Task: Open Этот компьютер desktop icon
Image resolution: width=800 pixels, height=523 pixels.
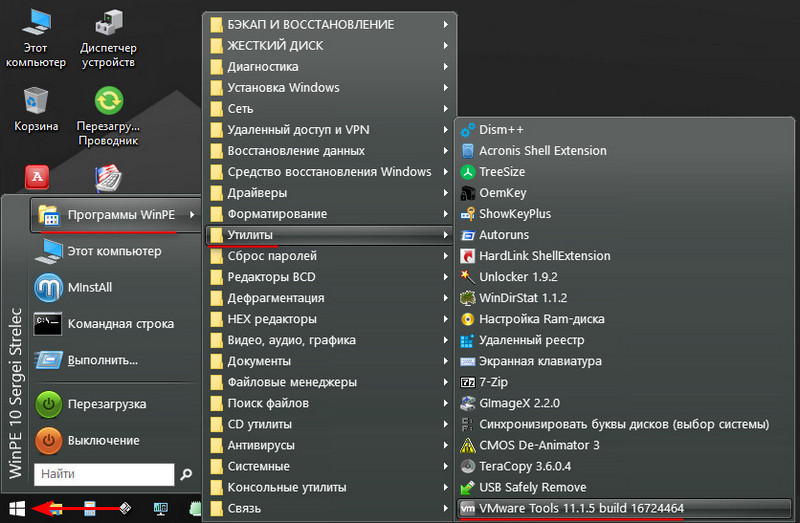Action: (x=36, y=39)
